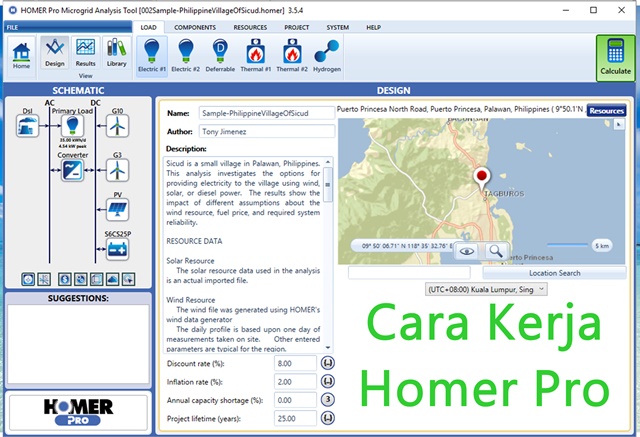The image size is (640, 437).
Task: Open the Library view
Action: (116, 52)
